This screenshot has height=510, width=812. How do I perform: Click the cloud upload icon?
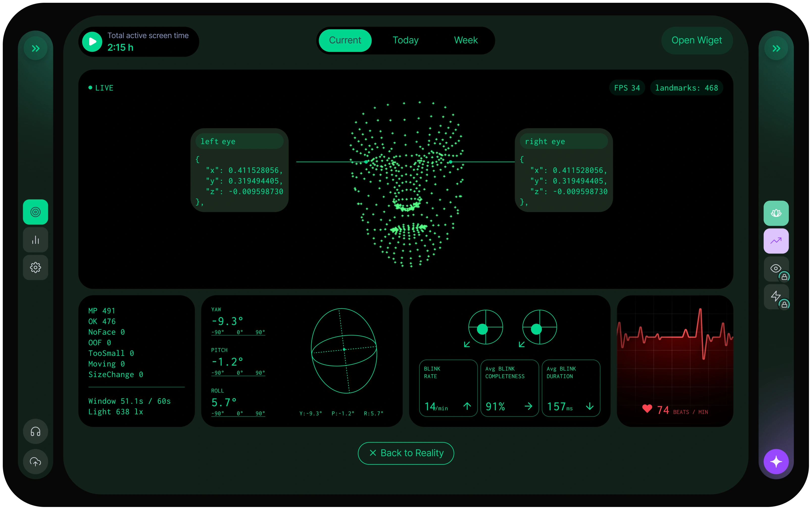pyautogui.click(x=35, y=461)
